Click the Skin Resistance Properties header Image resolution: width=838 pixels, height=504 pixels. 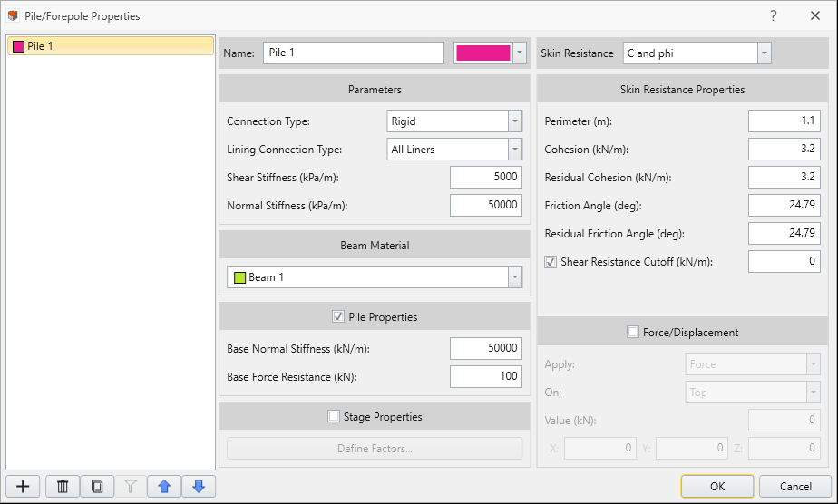coord(683,89)
